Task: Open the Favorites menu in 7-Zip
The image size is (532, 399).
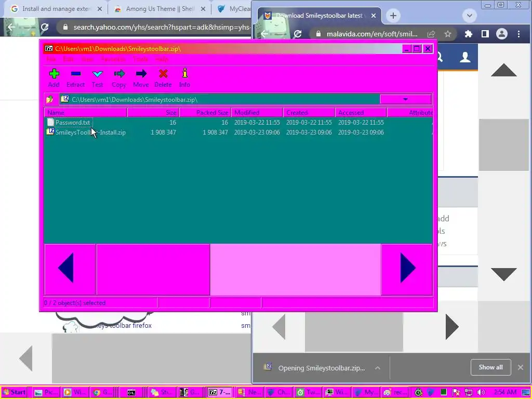Action: tap(113, 59)
